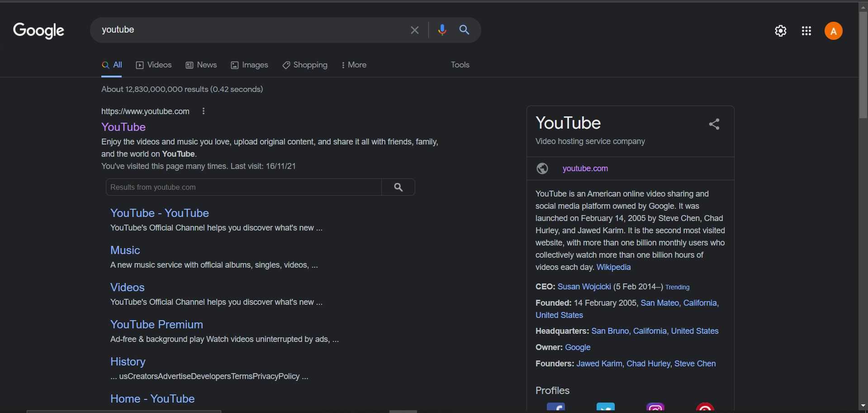Expand the More search options
The image size is (868, 413).
pos(355,65)
